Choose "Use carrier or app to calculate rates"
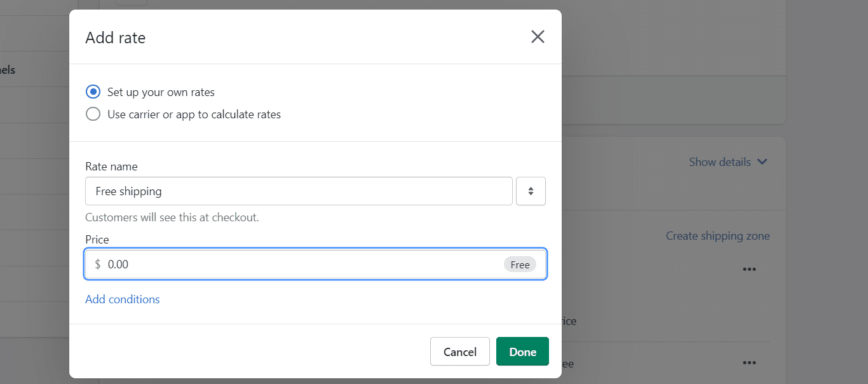 pos(93,114)
